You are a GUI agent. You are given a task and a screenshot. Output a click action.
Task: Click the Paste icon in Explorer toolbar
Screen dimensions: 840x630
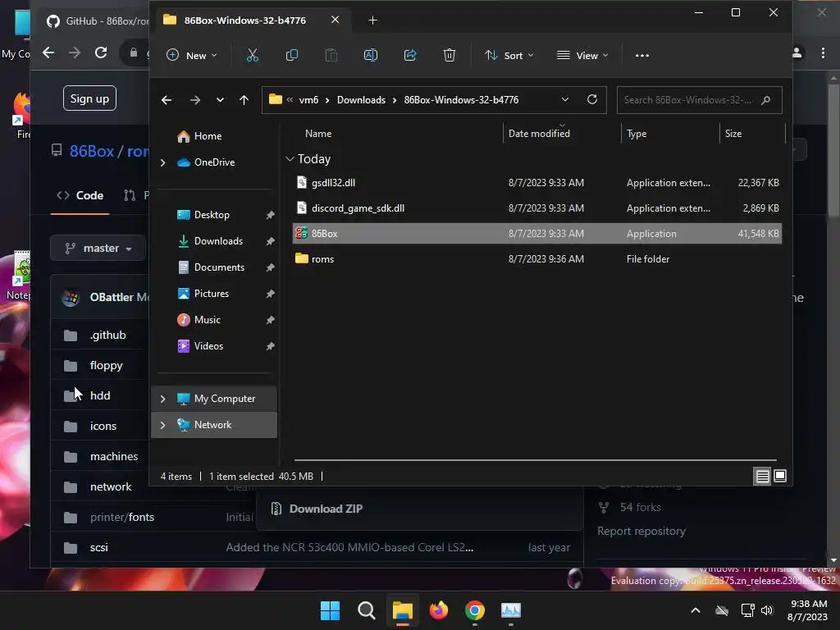pos(331,55)
